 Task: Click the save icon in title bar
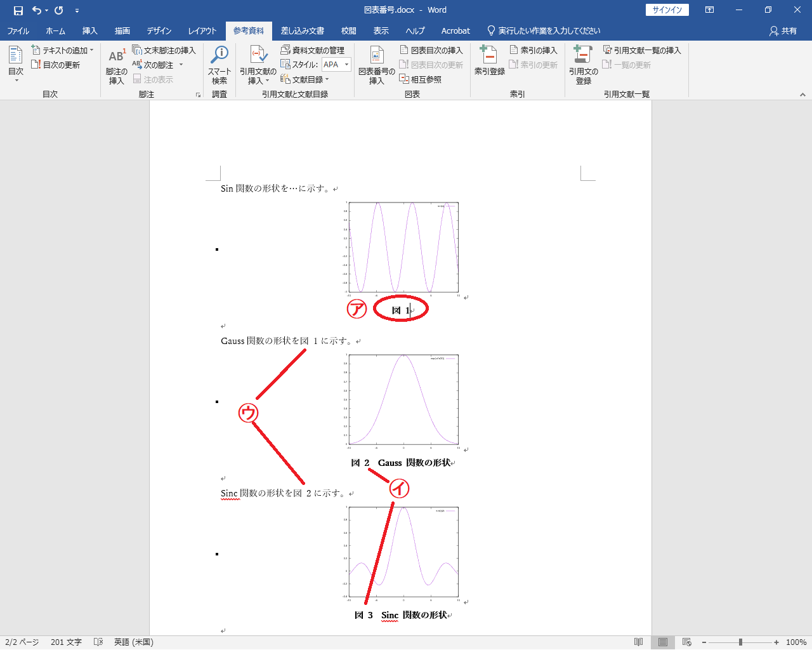coord(18,10)
